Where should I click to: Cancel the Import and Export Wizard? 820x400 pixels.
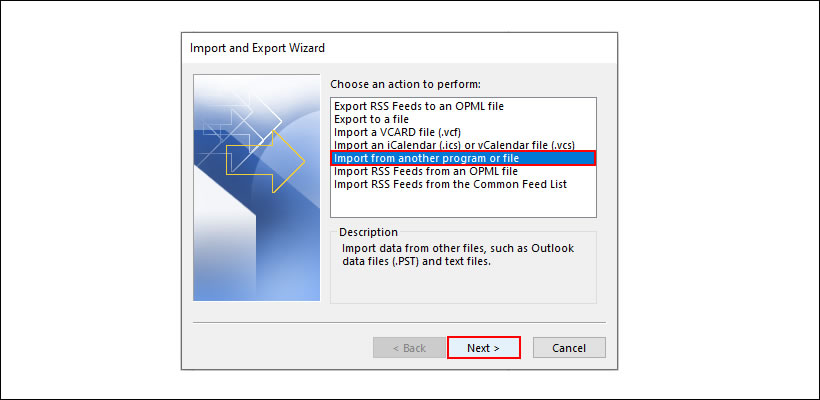pyautogui.click(x=569, y=348)
